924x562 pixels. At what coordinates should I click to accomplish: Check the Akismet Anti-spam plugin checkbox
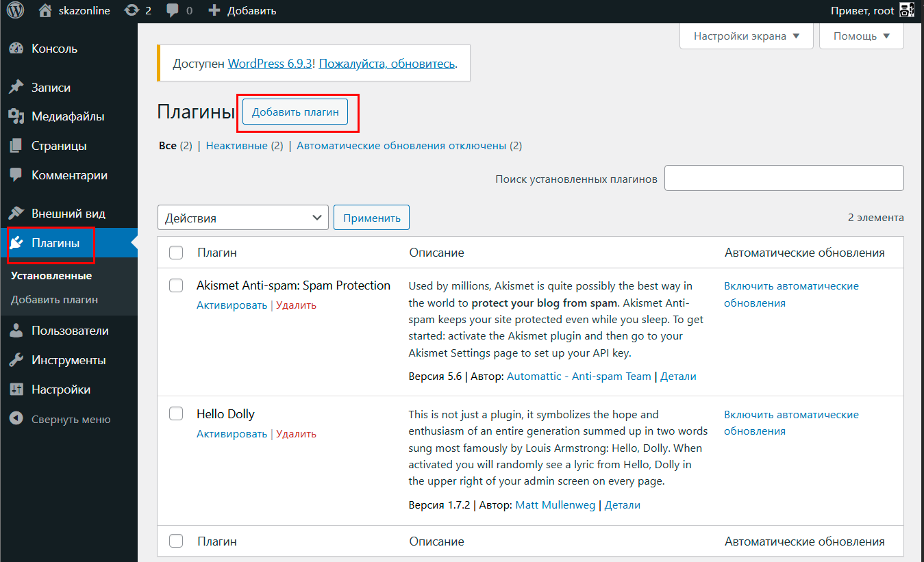176,285
